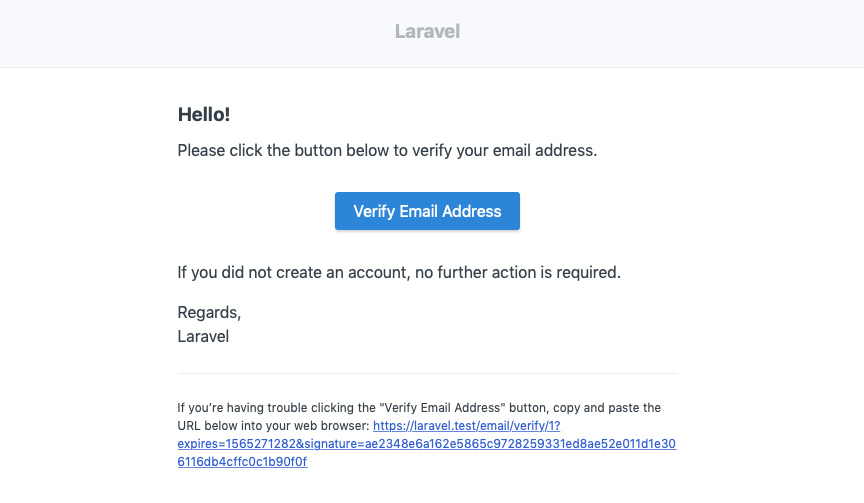864x503 pixels.
Task: Click the horizontal divider above the footer
Action: (427, 374)
